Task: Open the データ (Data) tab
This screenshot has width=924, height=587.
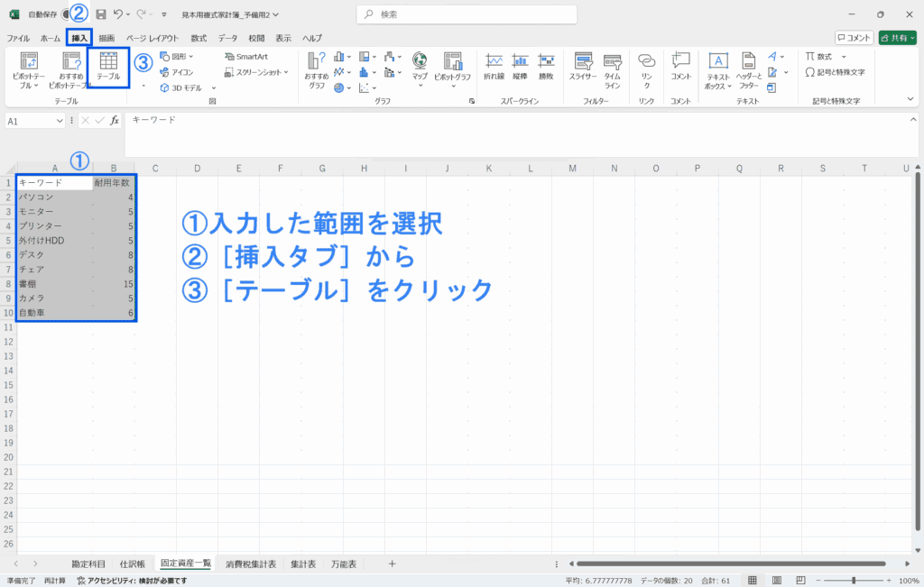Action: (227, 38)
